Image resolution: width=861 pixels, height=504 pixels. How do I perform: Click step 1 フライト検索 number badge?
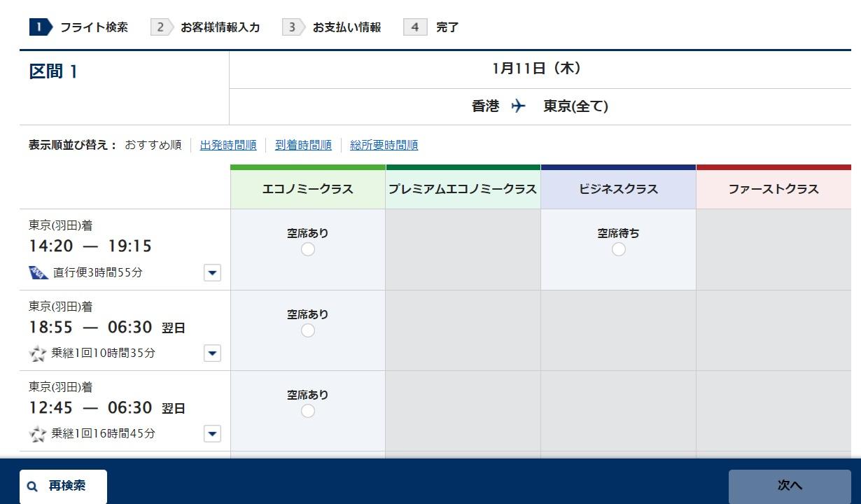pyautogui.click(x=41, y=27)
